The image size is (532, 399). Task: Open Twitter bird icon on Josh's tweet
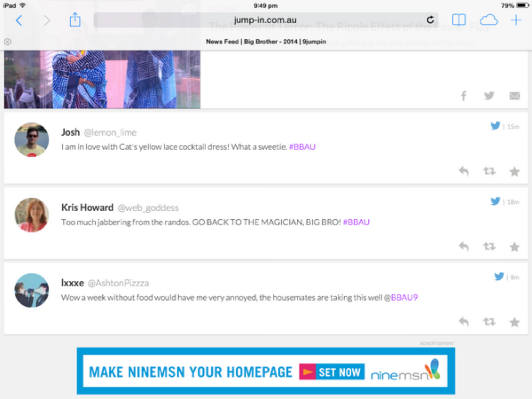click(495, 126)
